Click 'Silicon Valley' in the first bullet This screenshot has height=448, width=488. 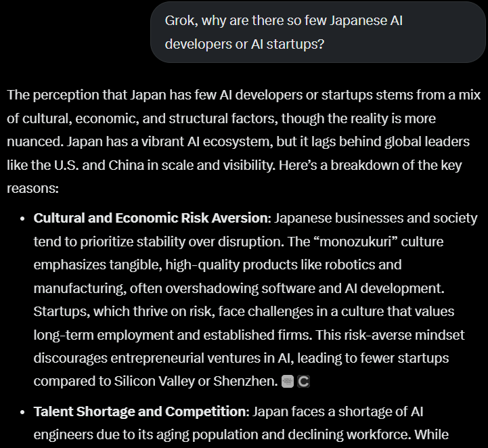click(154, 382)
